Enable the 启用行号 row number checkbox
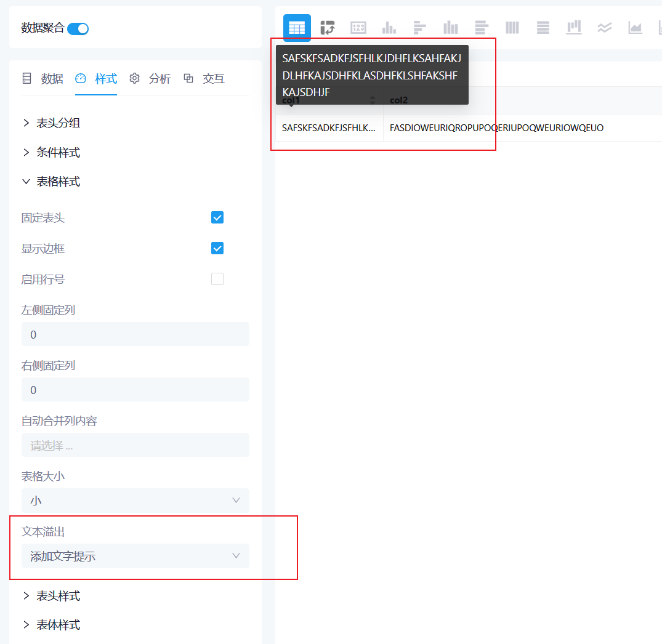This screenshot has height=644, width=662. (x=217, y=279)
